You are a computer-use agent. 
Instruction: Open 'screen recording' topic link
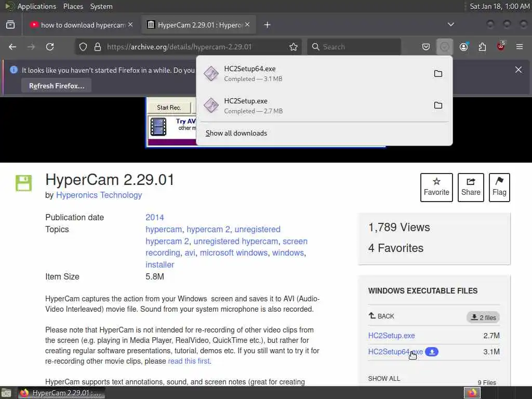[x=227, y=247]
